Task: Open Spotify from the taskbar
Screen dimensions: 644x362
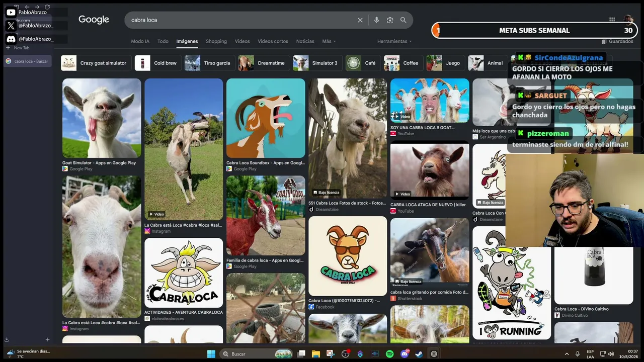Action: pos(390,354)
